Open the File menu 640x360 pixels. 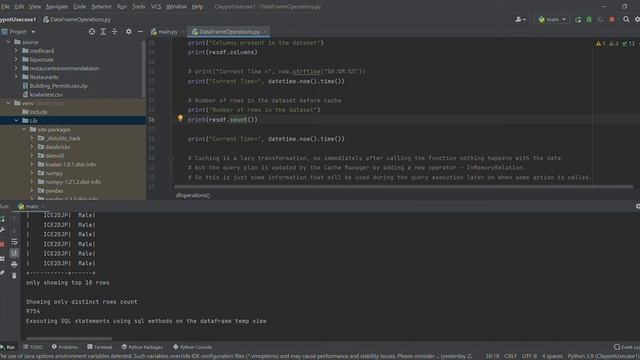[5, 7]
